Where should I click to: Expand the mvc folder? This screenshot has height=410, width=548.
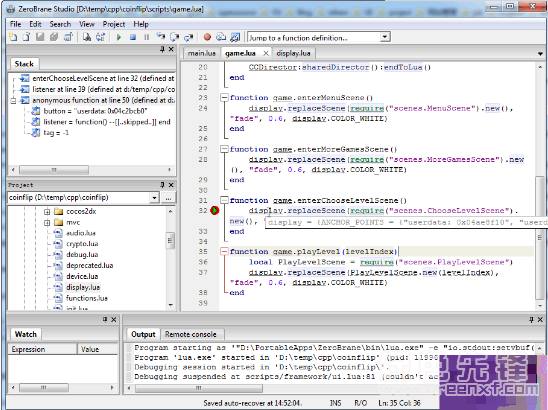(47, 222)
